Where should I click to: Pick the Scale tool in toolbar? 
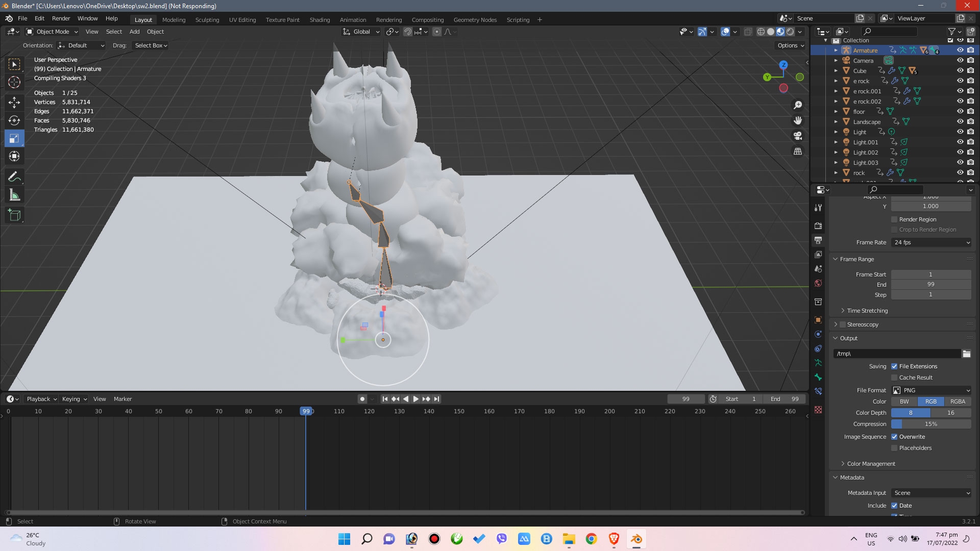[14, 138]
